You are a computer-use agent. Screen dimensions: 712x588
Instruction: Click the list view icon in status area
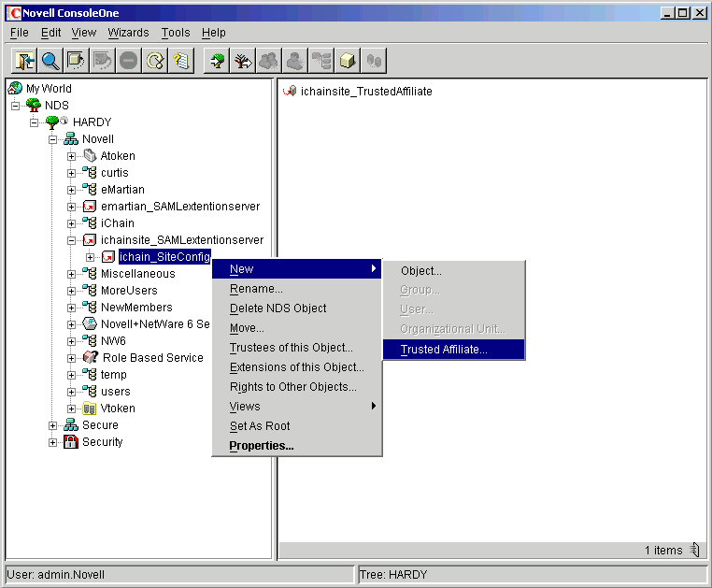(x=695, y=550)
